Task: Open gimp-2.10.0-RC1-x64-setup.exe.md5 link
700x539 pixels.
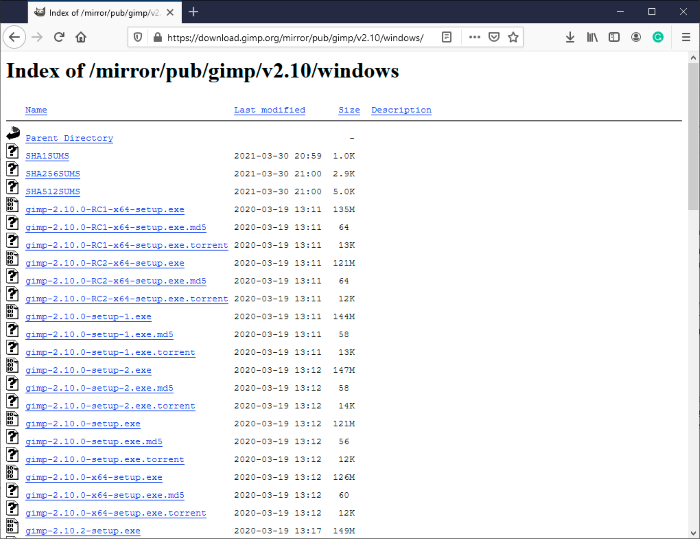Action: [x=116, y=227]
